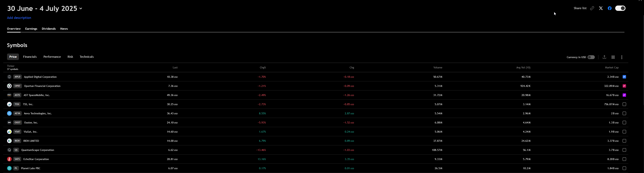
Task: Open the APLD ticker symbol
Action: [x=17, y=77]
